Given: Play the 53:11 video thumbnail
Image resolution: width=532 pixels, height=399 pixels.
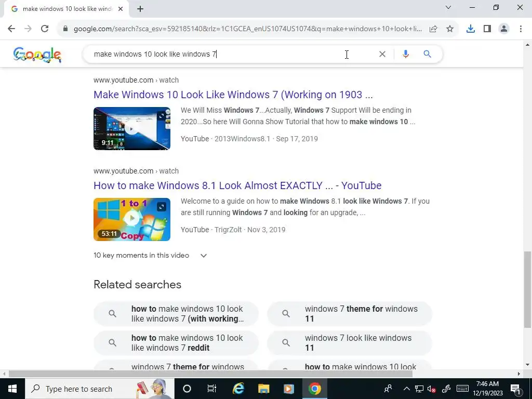Looking at the screenshot, I should click(x=132, y=220).
